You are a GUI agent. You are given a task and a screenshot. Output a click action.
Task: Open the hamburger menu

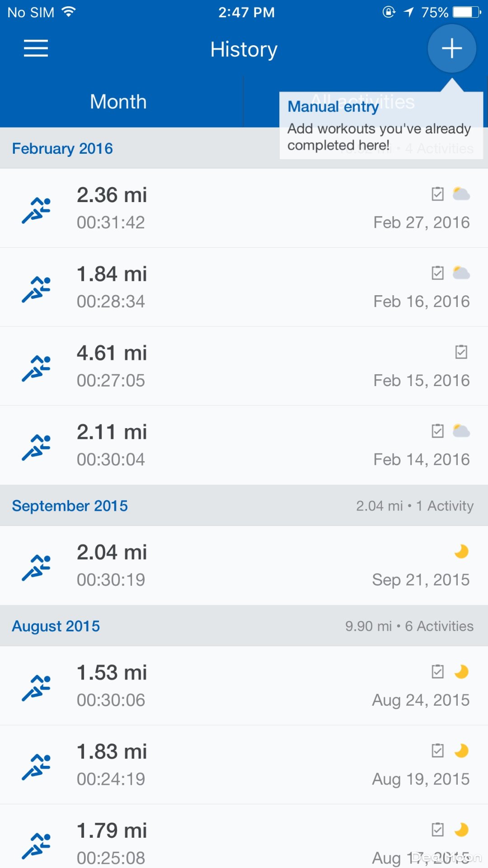pos(36,48)
